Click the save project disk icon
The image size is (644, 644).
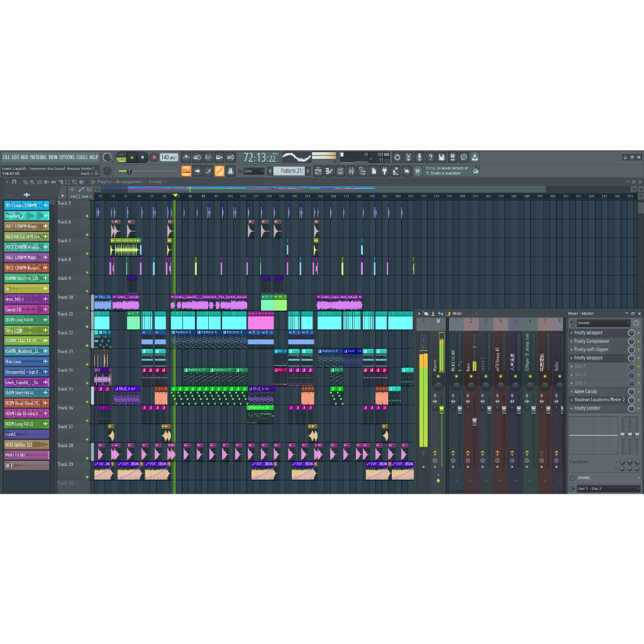pos(442,157)
